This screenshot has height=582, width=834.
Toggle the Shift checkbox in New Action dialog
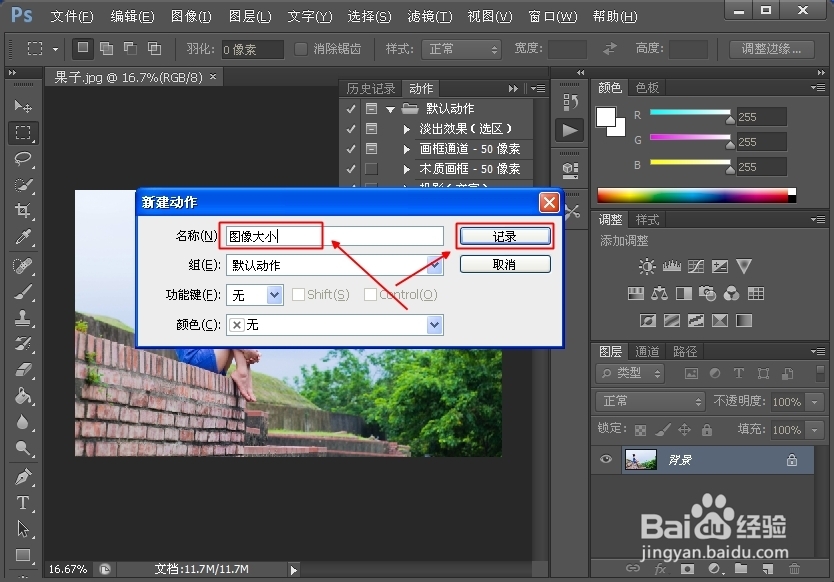click(298, 294)
